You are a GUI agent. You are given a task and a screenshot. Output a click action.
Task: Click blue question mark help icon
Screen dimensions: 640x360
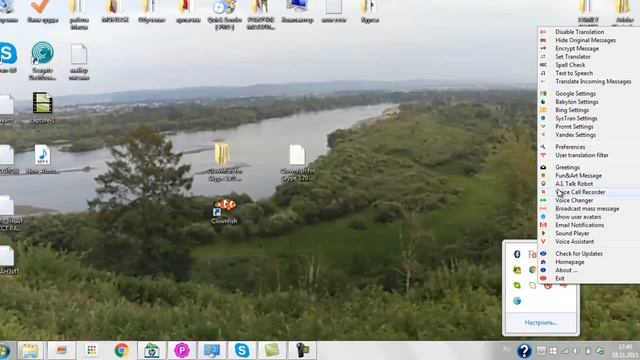pos(524,351)
